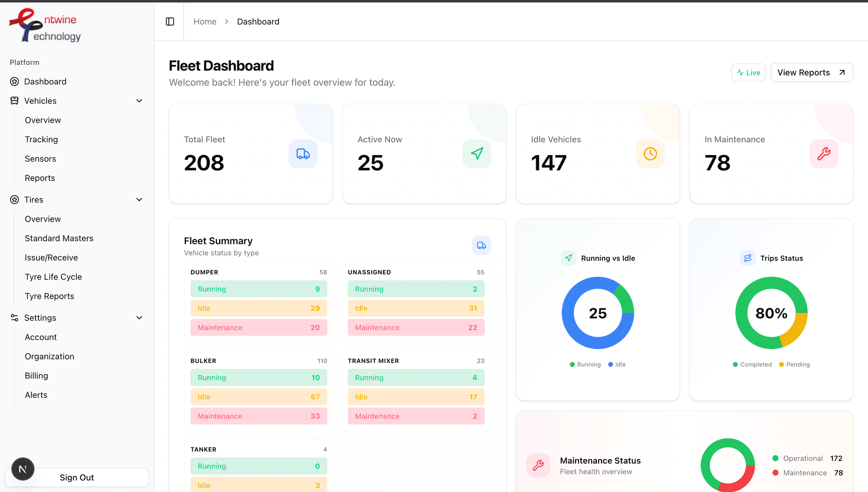
Task: Collapse the Settings section chevron
Action: (139, 318)
